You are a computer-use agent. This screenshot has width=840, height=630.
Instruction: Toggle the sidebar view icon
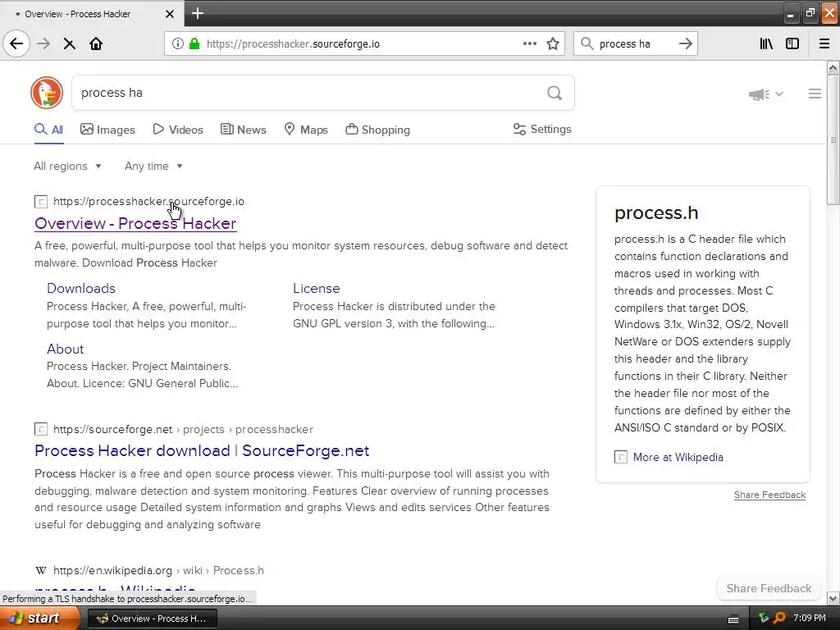tap(792, 44)
